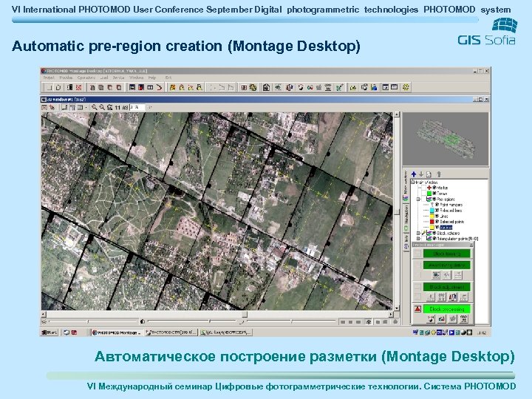The height and width of the screenshot is (399, 532).
Task: Click last icon under Block processing button
Action: (464, 319)
